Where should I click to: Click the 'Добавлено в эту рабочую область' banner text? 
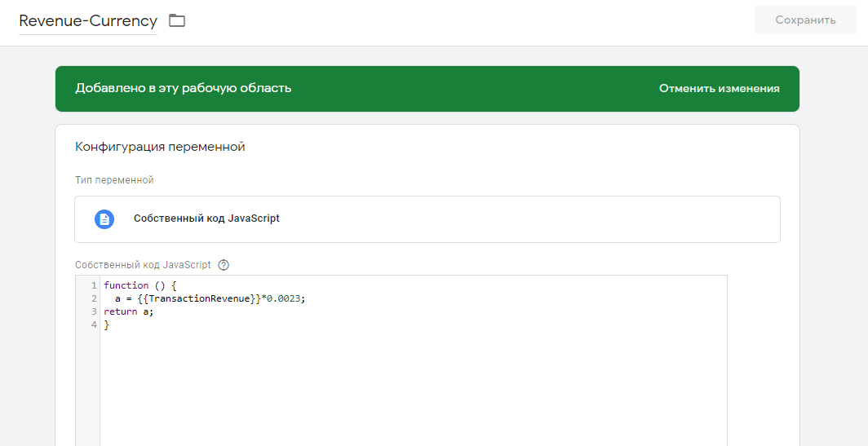[184, 89]
